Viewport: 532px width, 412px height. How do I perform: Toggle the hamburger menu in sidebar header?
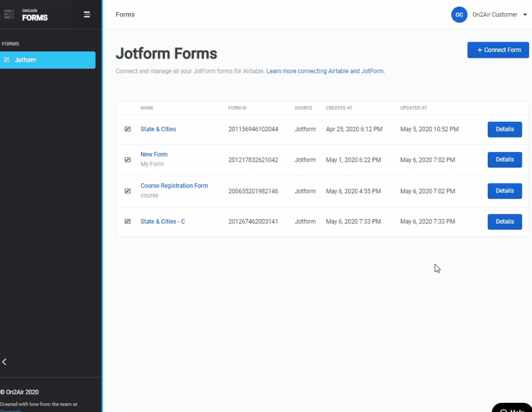(x=87, y=15)
